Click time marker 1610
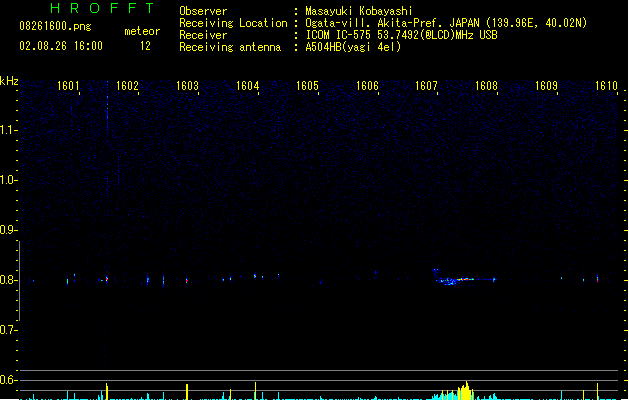629x400 pixels. click(x=606, y=86)
